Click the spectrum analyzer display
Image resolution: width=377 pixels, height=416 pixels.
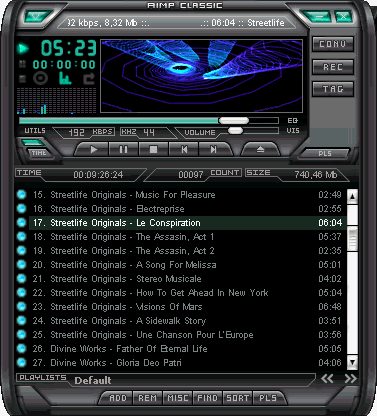[56, 101]
